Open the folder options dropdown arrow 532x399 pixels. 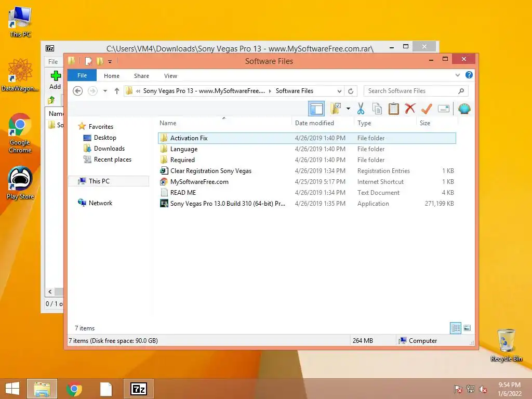[x=348, y=109]
